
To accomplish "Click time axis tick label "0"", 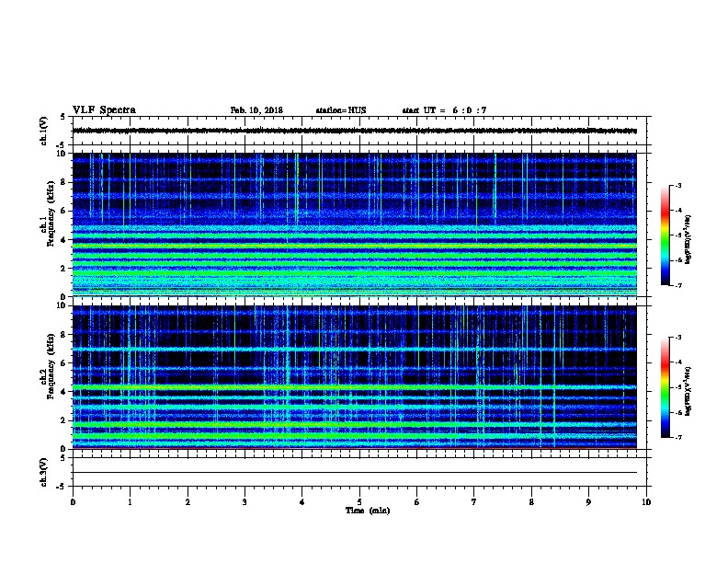I will 73,502.
